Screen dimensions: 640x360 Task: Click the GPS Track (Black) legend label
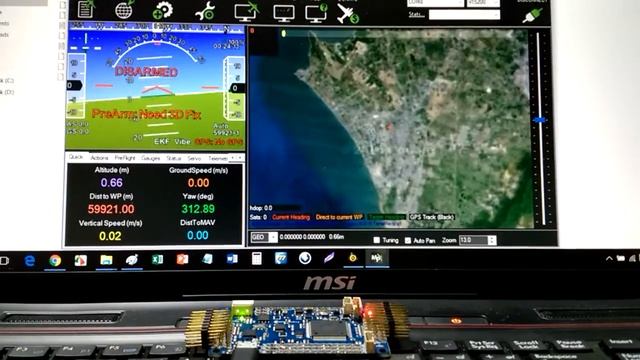coord(432,217)
